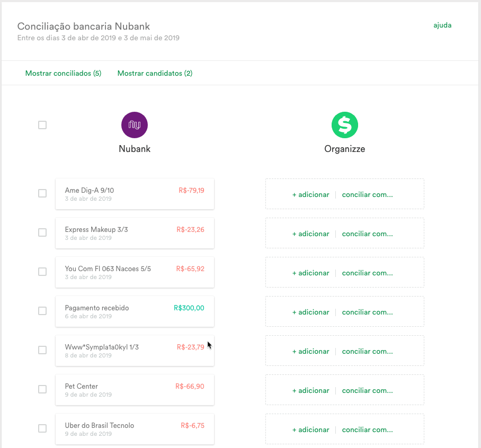Click + adicionar for Uber do Brasil Tecnolo

click(x=310, y=430)
